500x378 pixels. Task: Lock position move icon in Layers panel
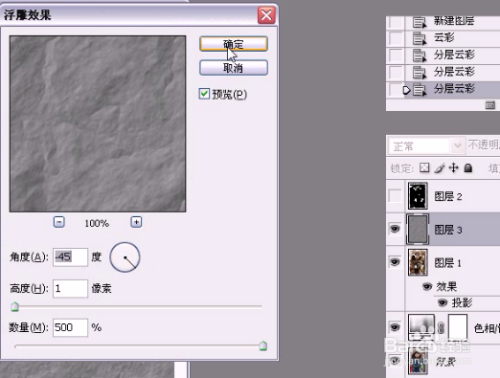coord(454,168)
